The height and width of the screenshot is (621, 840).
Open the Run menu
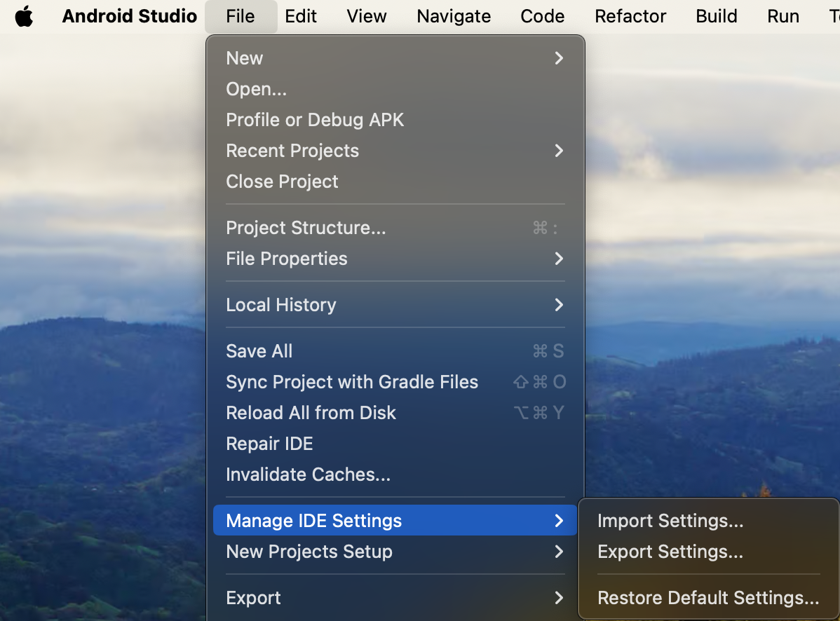783,16
